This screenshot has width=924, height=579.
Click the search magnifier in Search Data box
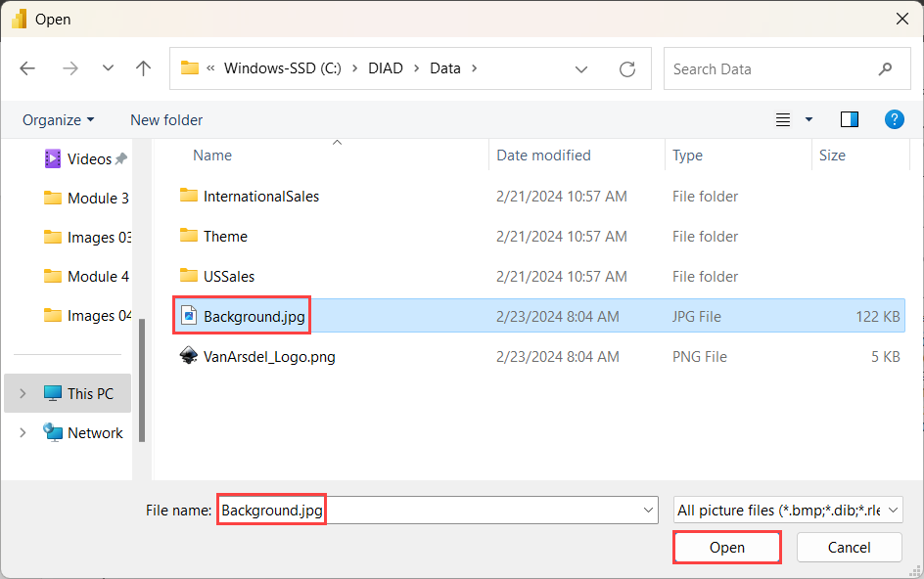point(885,68)
